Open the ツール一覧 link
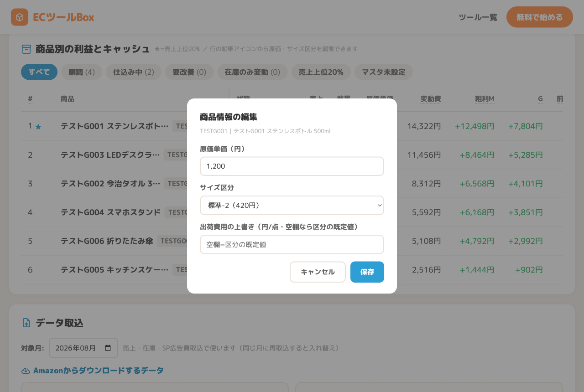The width and height of the screenshot is (584, 392). 478,17
